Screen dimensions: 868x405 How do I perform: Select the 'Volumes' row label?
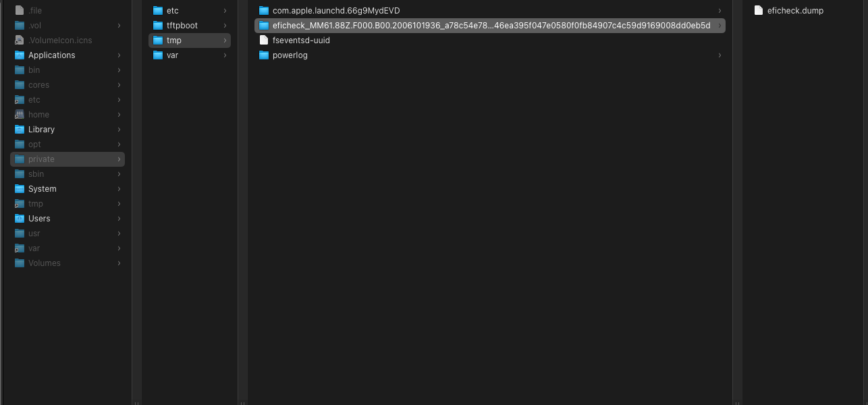click(45, 263)
